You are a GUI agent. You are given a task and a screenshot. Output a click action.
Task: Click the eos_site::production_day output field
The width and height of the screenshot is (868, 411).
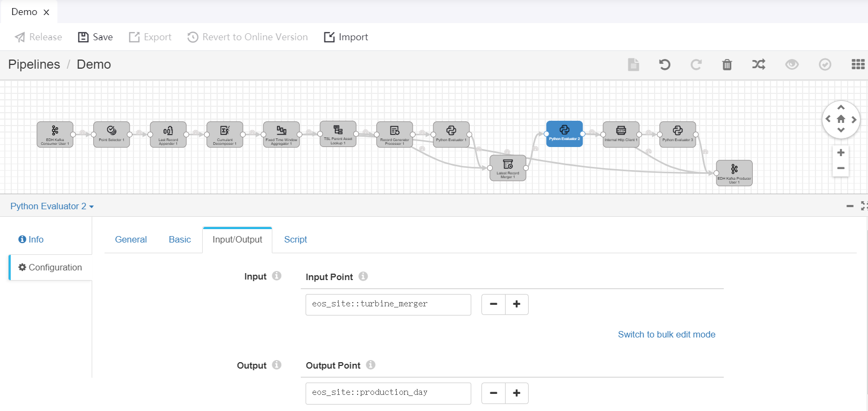[x=388, y=393]
